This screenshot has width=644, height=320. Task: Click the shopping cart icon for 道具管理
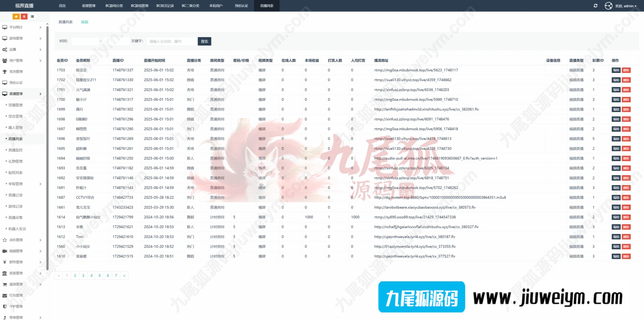[x=5, y=284]
